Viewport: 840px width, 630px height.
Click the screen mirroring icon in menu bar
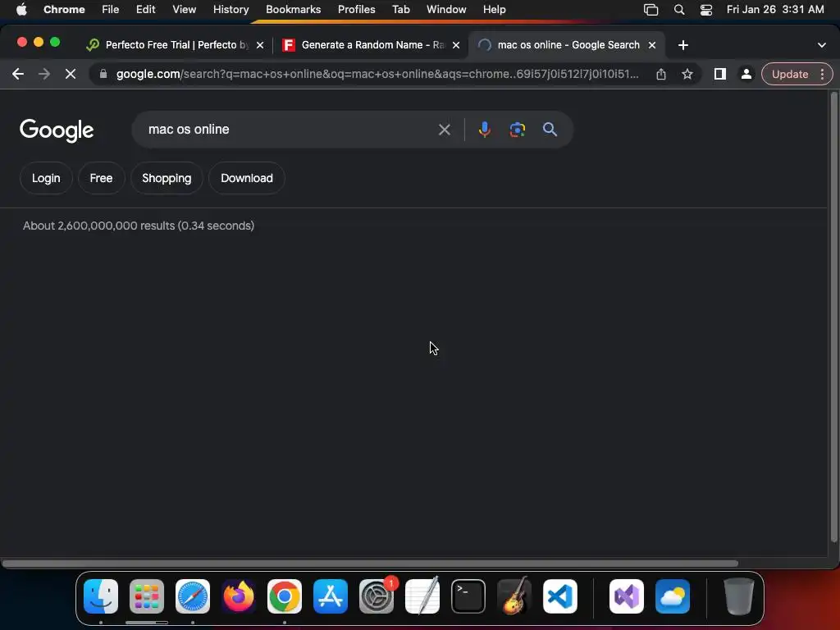point(651,10)
